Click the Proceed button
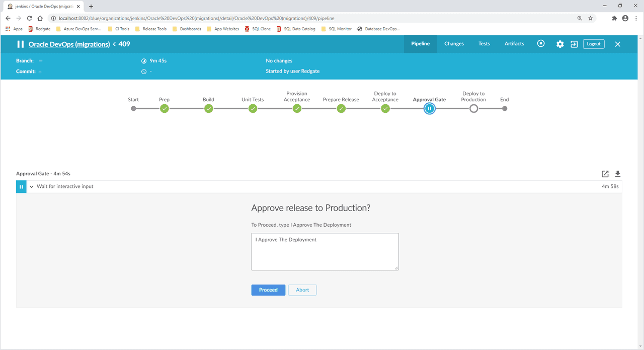Viewport: 644px width, 350px height. tap(268, 290)
